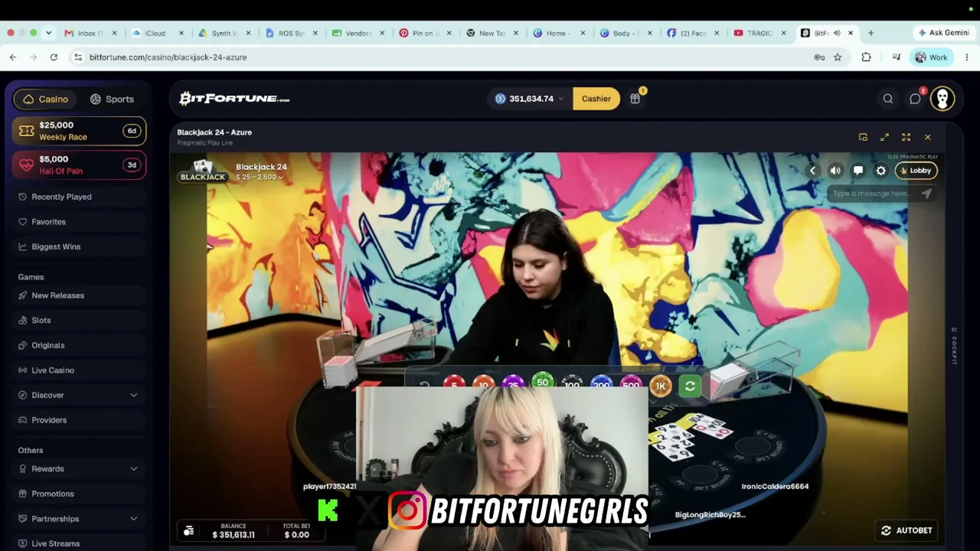Open the password key icon in address bar
This screenshot has height=551, width=980.
tap(819, 57)
